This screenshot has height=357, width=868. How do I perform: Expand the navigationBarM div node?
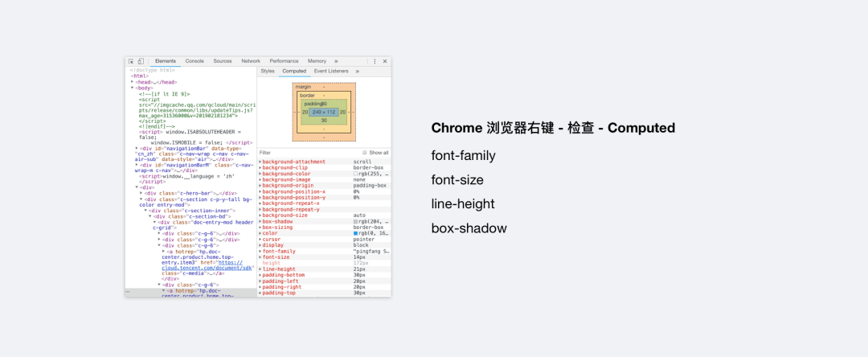[137, 165]
